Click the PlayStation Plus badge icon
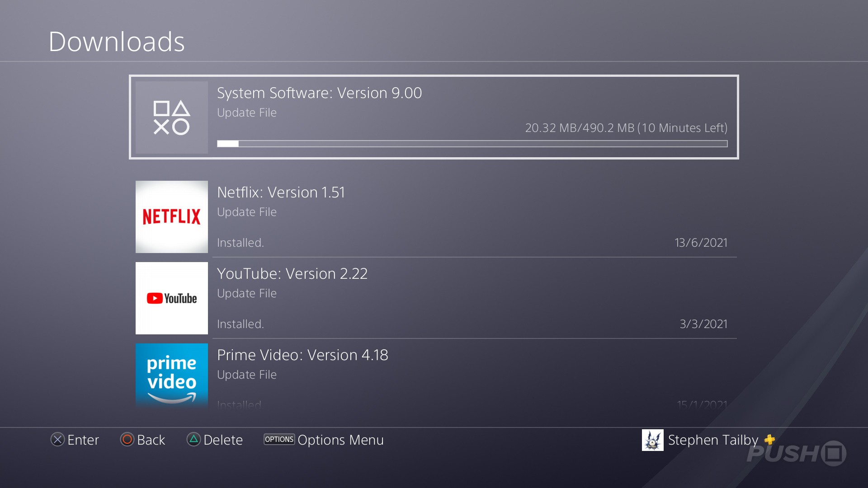Viewport: 868px width, 488px height. 769,439
